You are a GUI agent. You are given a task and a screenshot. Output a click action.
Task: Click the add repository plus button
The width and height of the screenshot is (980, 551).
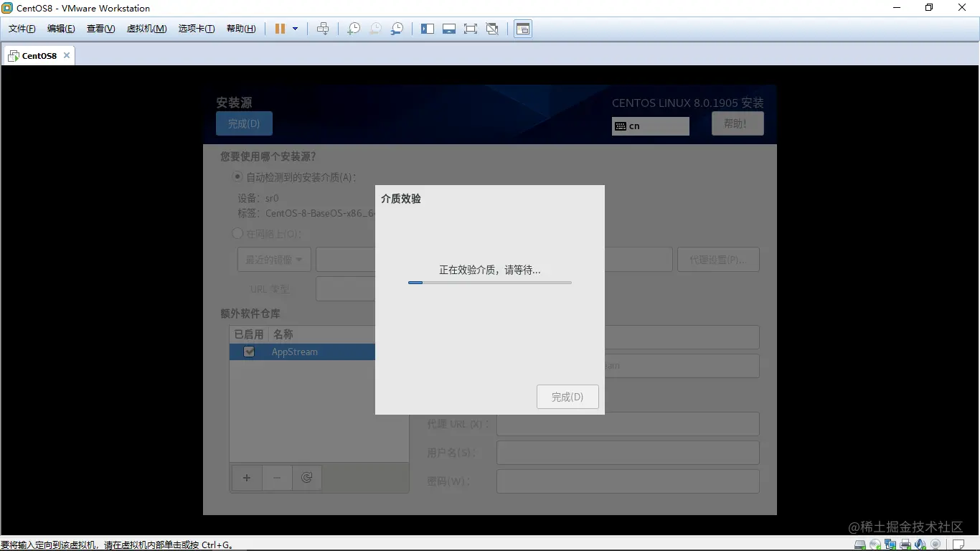(x=247, y=478)
